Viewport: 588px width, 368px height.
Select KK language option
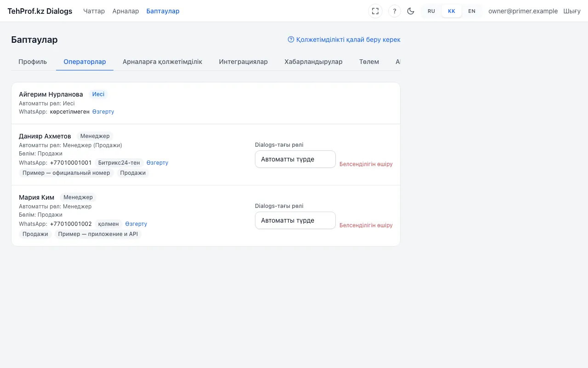[452, 11]
